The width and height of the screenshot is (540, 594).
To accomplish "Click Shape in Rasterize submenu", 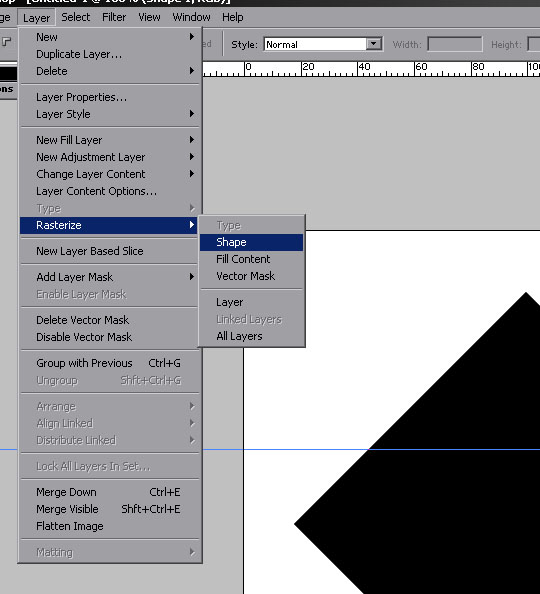I will 252,242.
